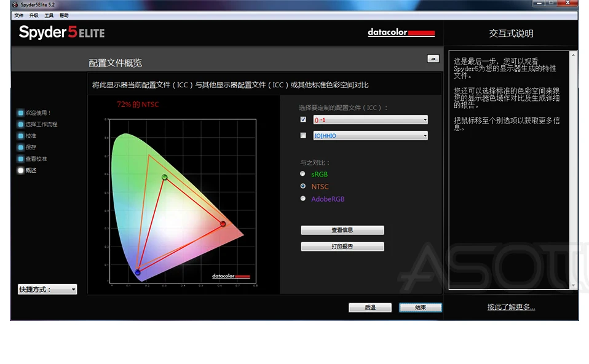This screenshot has height=364, width=589.
Task: Click the Spyder5 ELITE logo
Action: click(62, 33)
